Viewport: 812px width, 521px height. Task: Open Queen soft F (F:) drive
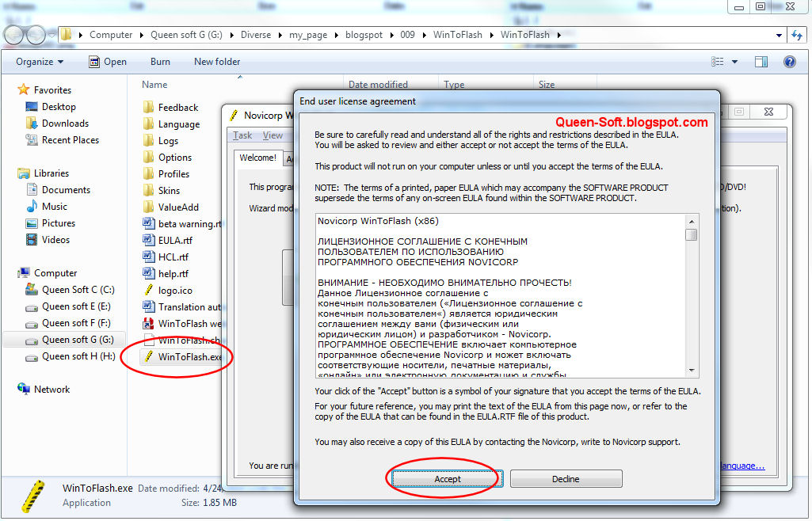click(76, 323)
